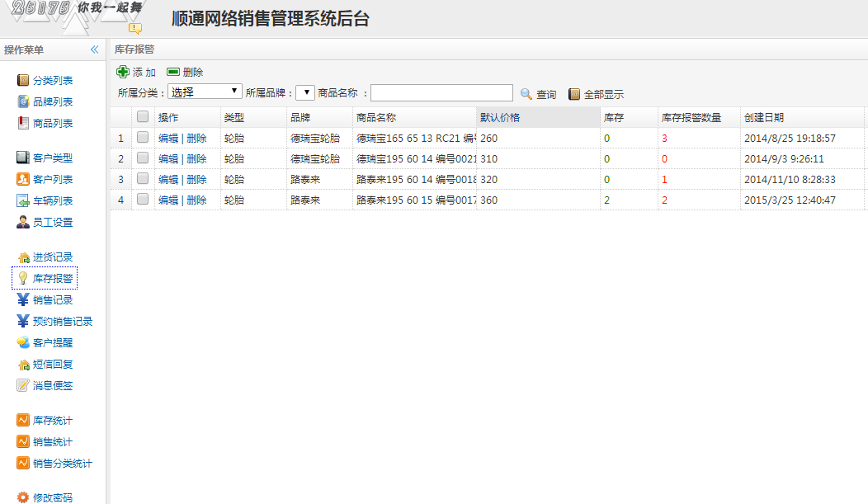
Task: Click Edit link in row 2
Action: [168, 158]
